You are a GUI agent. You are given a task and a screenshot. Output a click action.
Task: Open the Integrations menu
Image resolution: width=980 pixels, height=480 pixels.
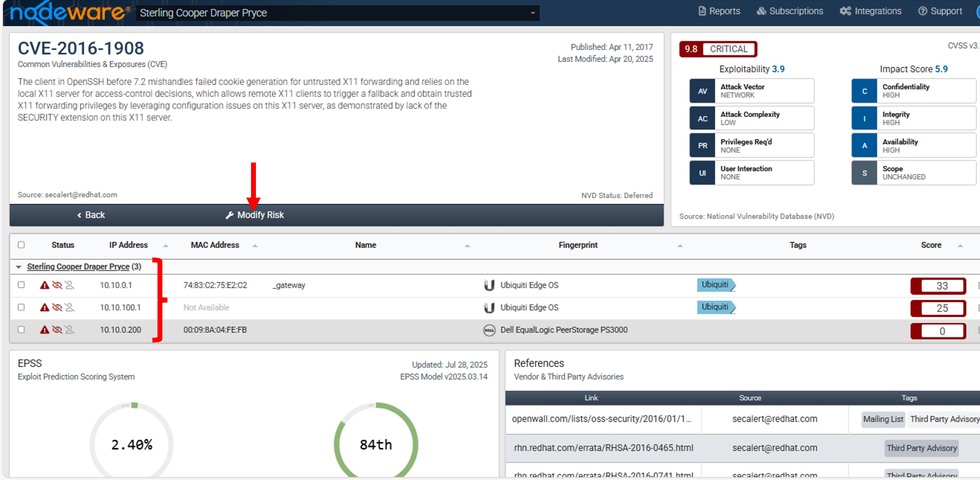tap(870, 11)
